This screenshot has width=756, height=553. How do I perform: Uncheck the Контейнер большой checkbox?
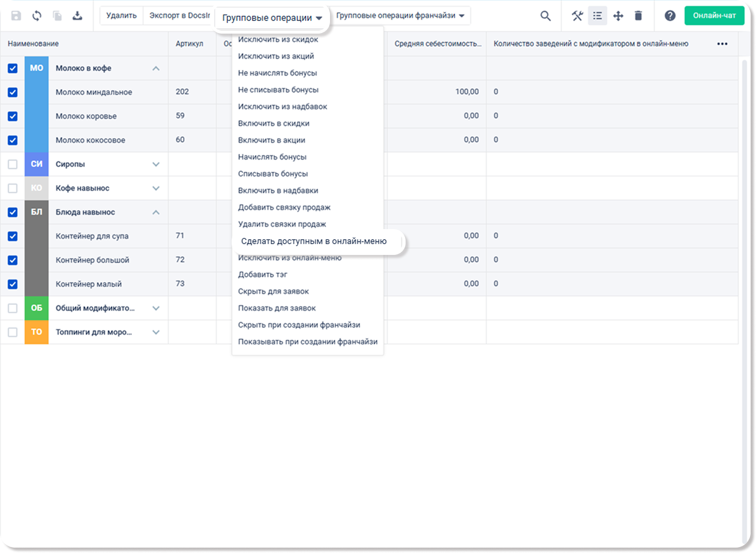13,260
